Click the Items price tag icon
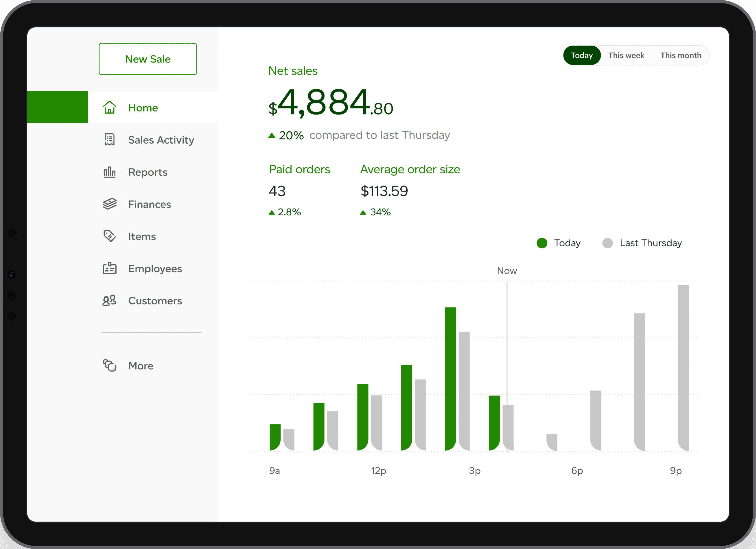The width and height of the screenshot is (756, 549). (109, 236)
